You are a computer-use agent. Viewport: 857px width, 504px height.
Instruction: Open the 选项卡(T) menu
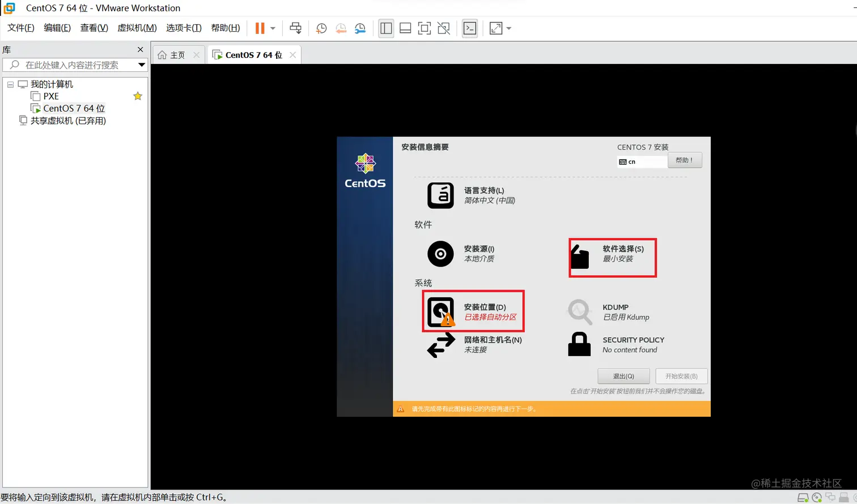184,28
